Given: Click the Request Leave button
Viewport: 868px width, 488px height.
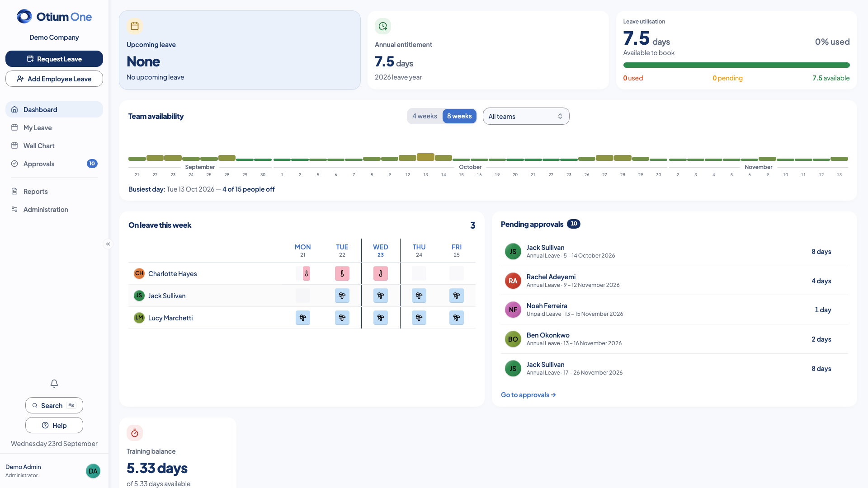Looking at the screenshot, I should pos(54,59).
